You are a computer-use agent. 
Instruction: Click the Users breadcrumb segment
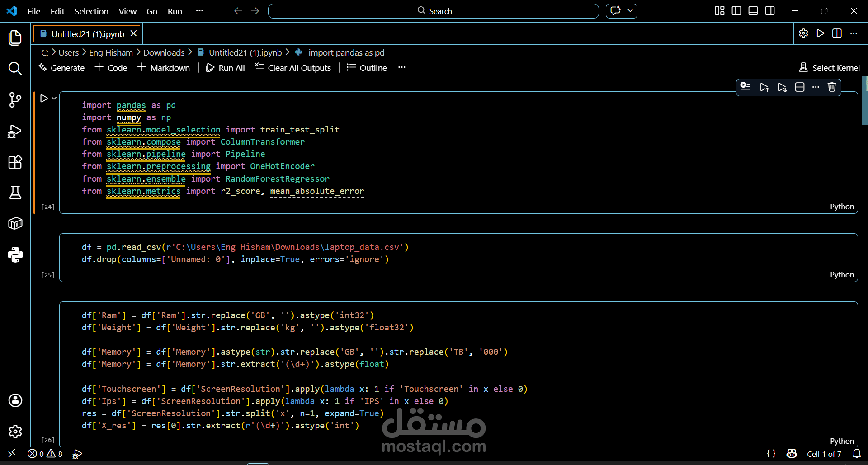coord(69,53)
